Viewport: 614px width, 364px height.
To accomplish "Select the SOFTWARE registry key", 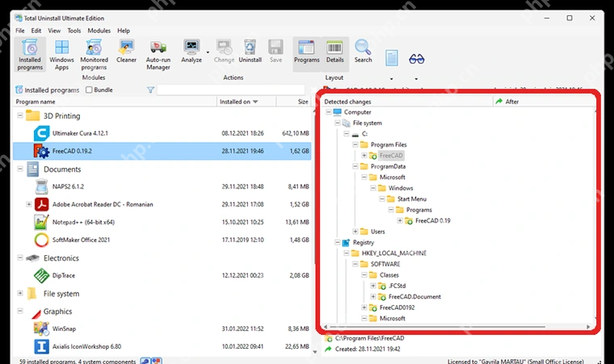I will (385, 264).
